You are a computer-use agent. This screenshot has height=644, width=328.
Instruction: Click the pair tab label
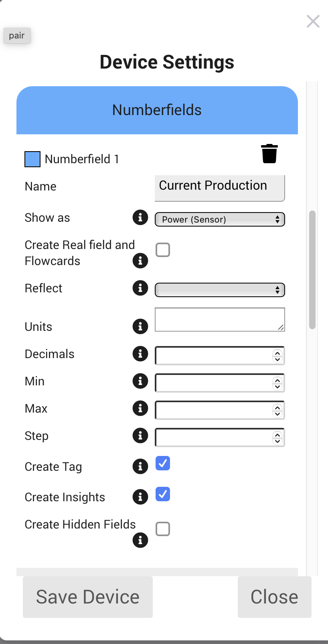17,36
